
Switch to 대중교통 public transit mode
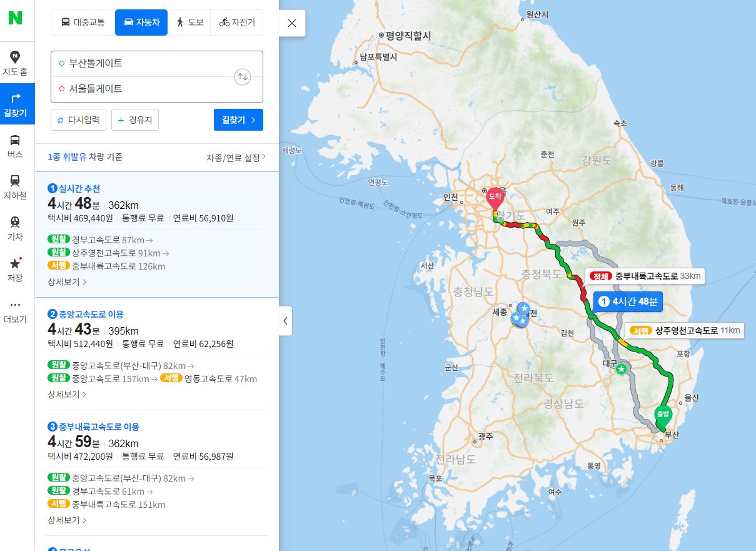click(x=83, y=23)
